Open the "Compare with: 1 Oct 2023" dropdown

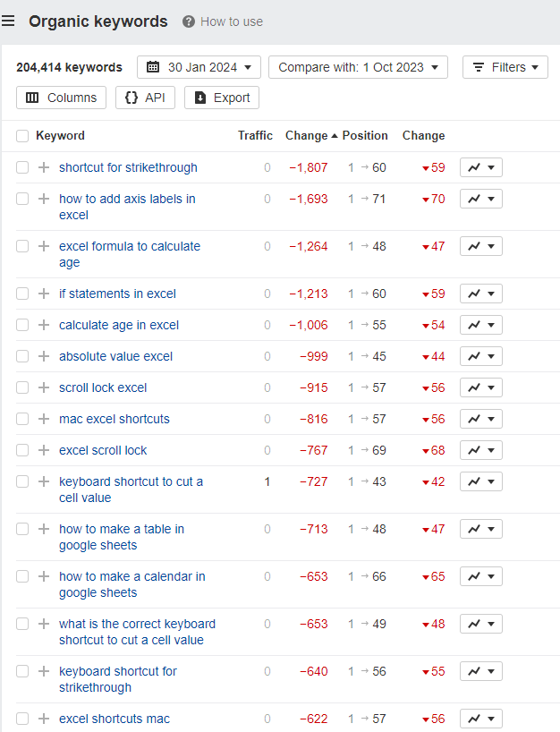click(x=358, y=67)
